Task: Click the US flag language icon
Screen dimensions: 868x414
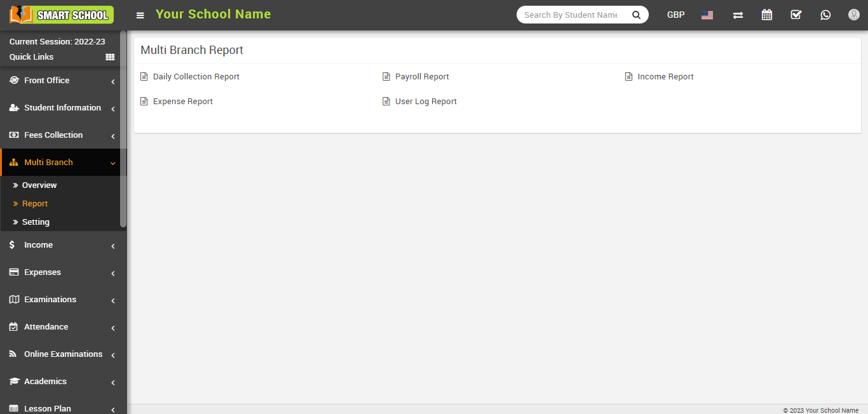Action: coord(707,15)
